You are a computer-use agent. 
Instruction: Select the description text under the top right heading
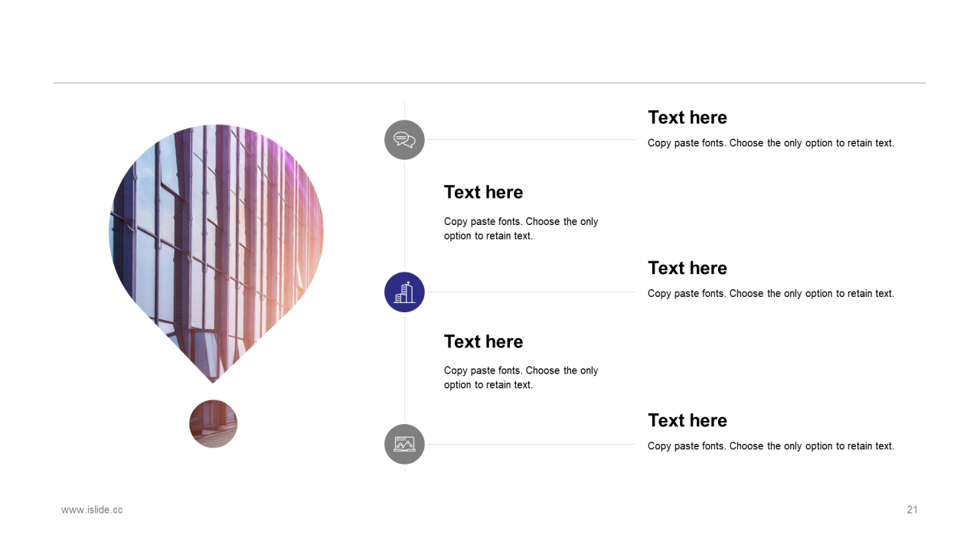771,143
